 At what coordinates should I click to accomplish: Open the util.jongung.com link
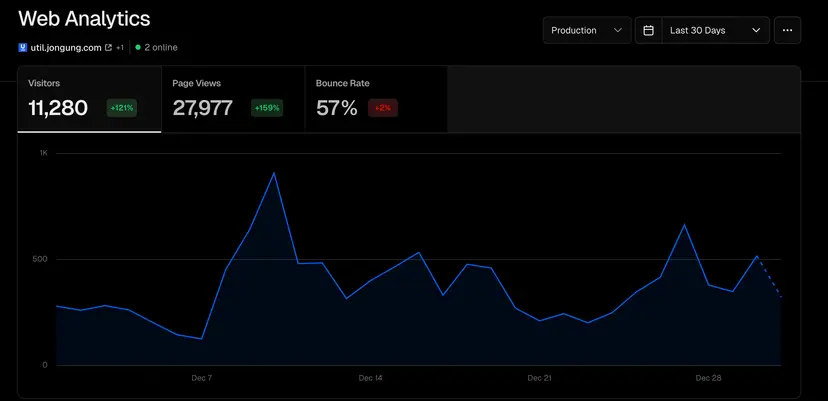point(66,48)
